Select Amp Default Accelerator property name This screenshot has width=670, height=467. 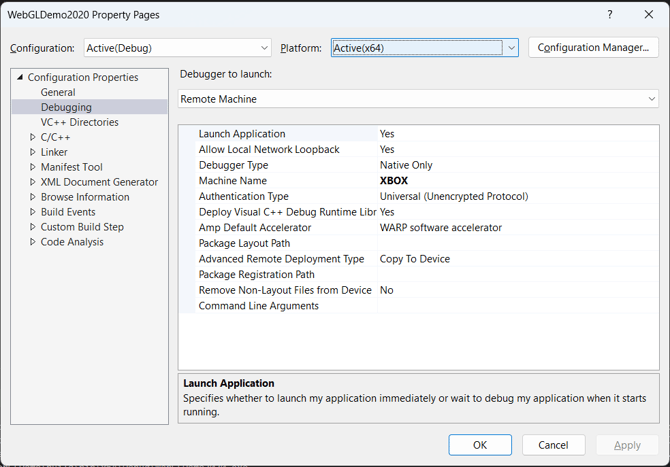[255, 228]
